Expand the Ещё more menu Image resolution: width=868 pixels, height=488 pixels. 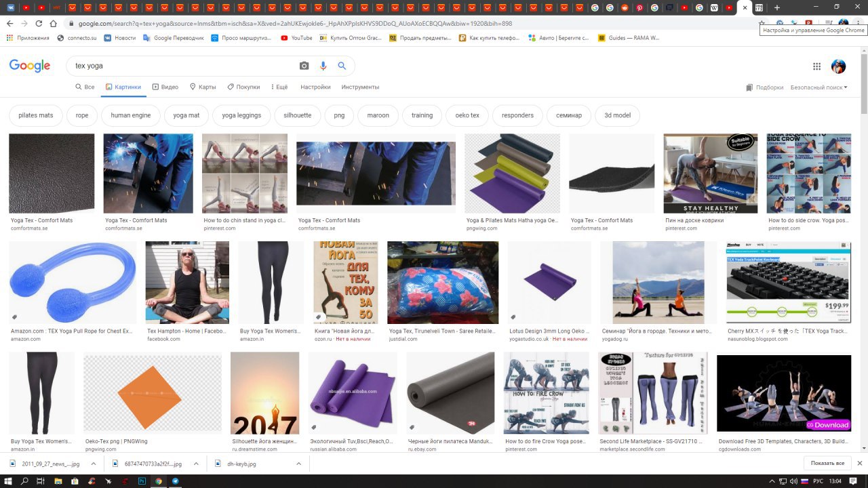[279, 87]
